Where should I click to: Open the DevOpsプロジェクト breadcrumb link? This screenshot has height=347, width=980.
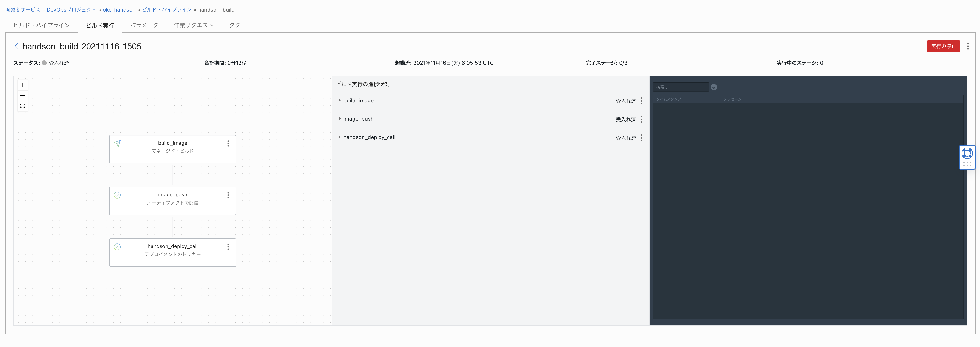coord(71,10)
